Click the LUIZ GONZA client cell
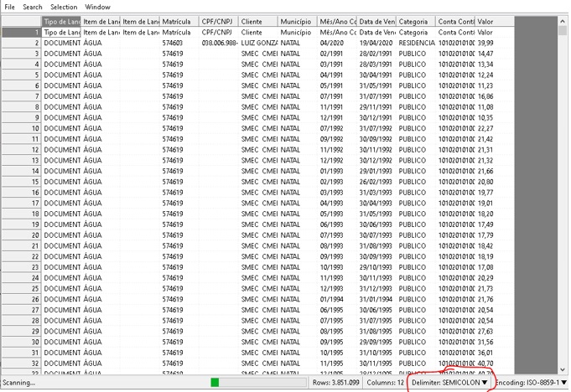This screenshot has height=392, width=571. pyautogui.click(x=258, y=42)
